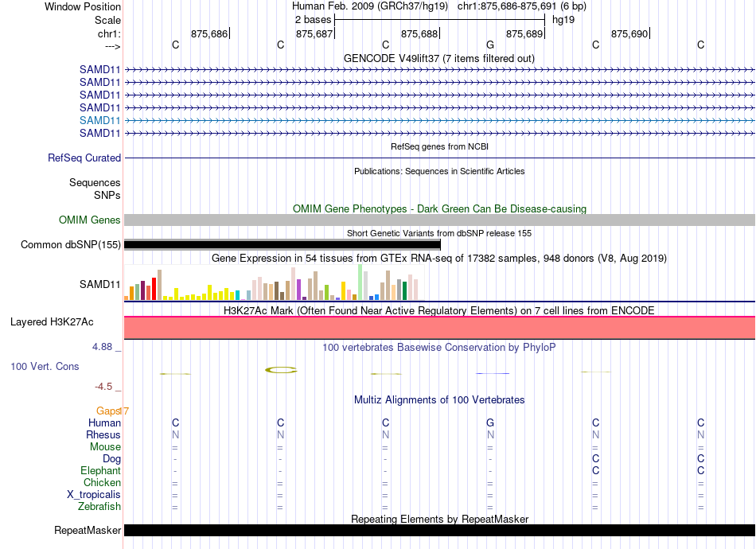Screen dimensions: 756x549
Task: Open Short Genetic Variants from dbSNP title
Action: click(439, 233)
